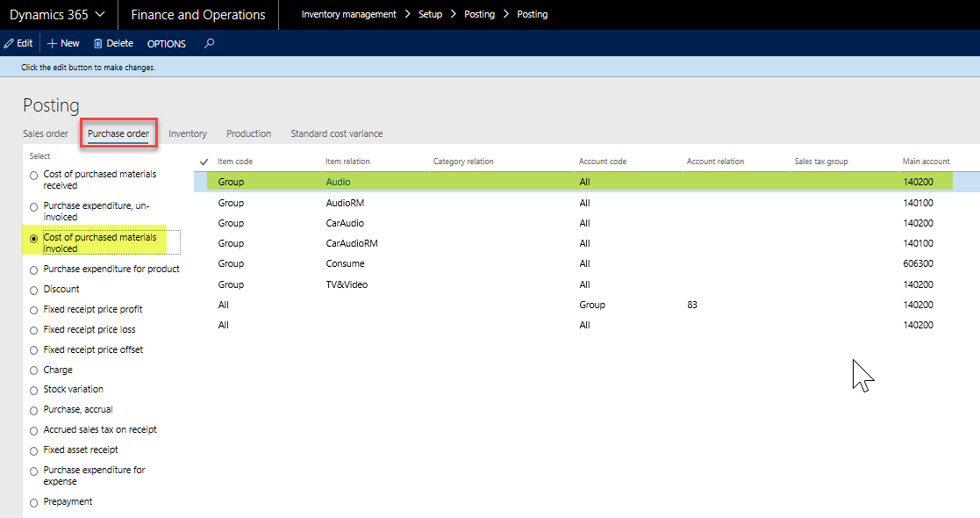Choose the Prepayment radio button
980x518 pixels.
(x=34, y=502)
